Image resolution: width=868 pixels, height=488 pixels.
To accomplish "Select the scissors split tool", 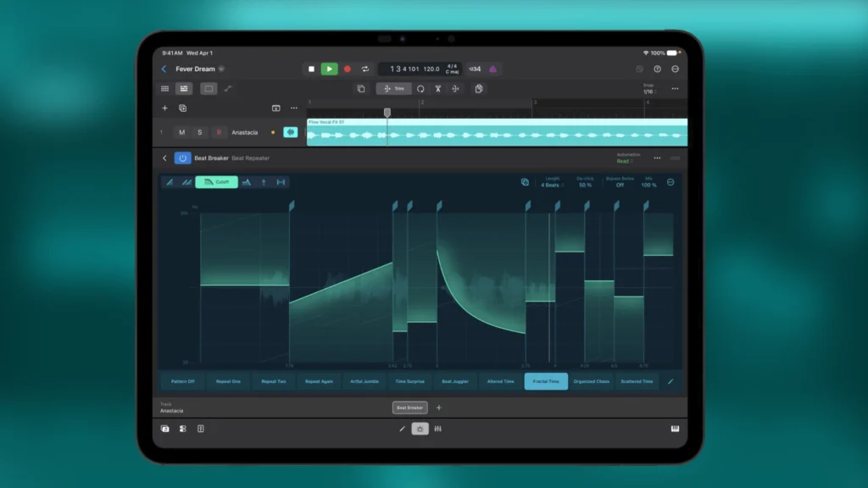I will tap(438, 88).
